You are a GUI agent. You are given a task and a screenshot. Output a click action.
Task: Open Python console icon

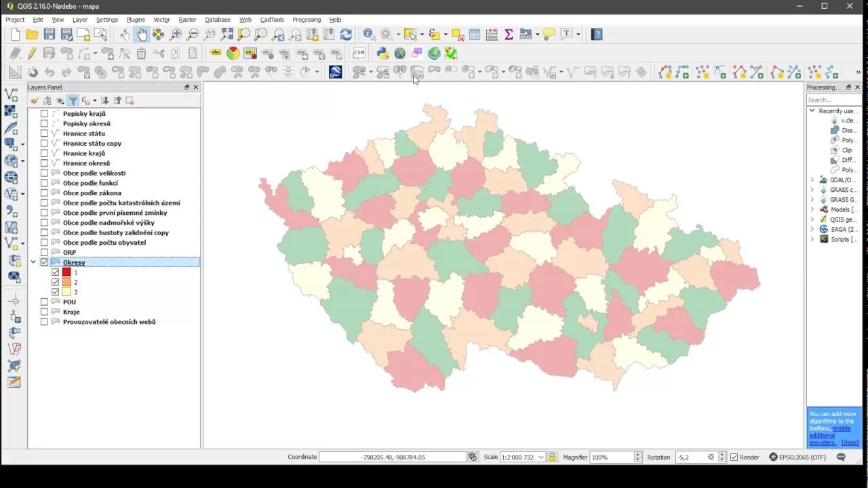[x=382, y=53]
